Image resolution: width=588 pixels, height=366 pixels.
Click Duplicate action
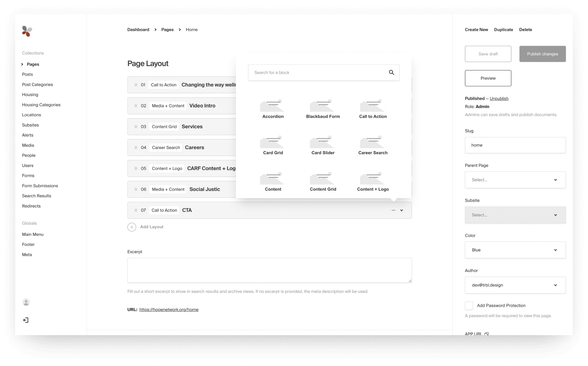point(503,29)
